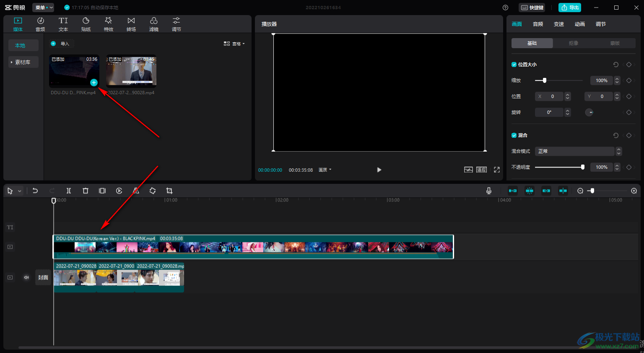Toggle auto snapping button

530,191
